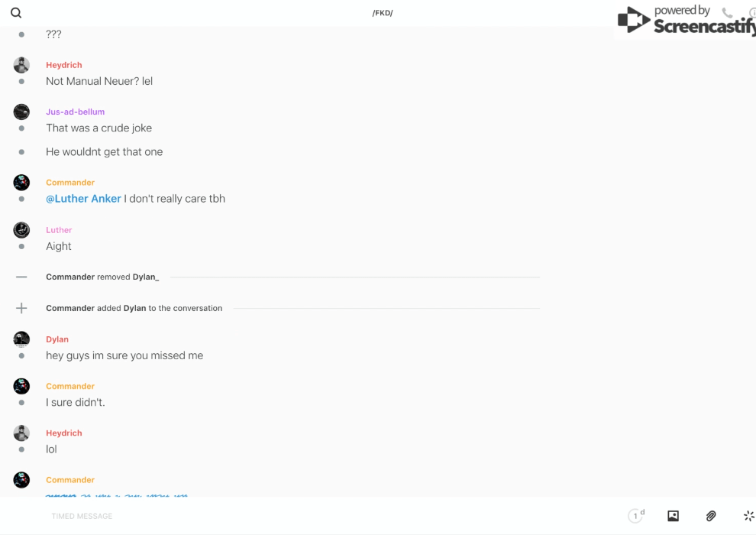Viewport: 756px width, 535px height.
Task: Click Heydrich's avatar beside the "lol" message
Action: pos(21,433)
